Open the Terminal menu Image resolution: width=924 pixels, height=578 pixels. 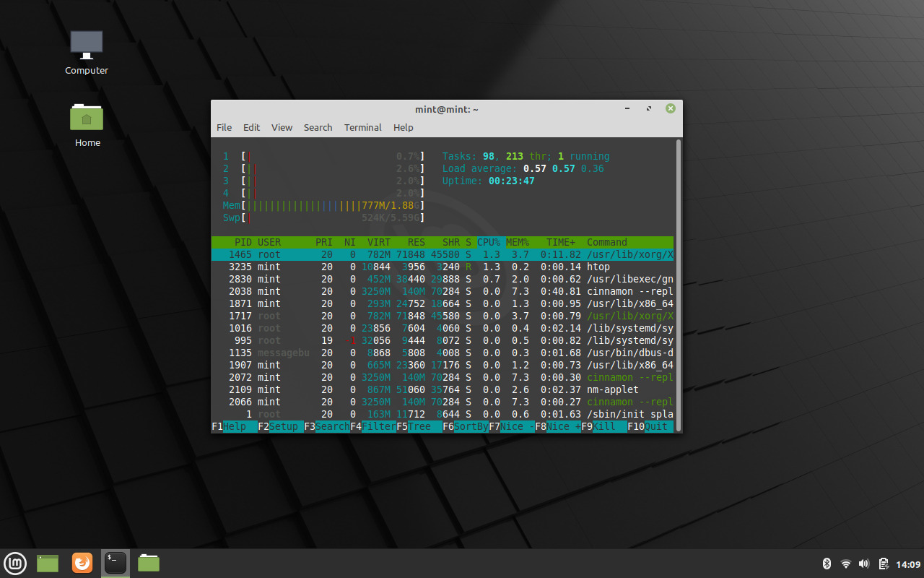362,127
